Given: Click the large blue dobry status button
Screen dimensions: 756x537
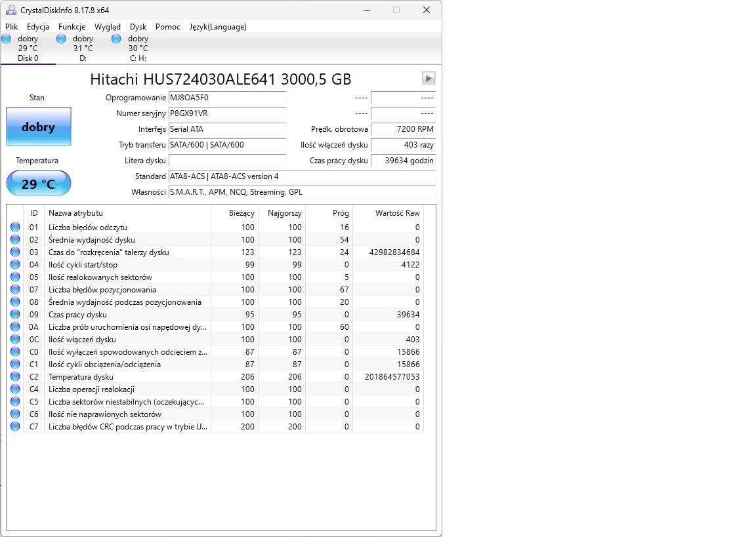Looking at the screenshot, I should tap(38, 127).
